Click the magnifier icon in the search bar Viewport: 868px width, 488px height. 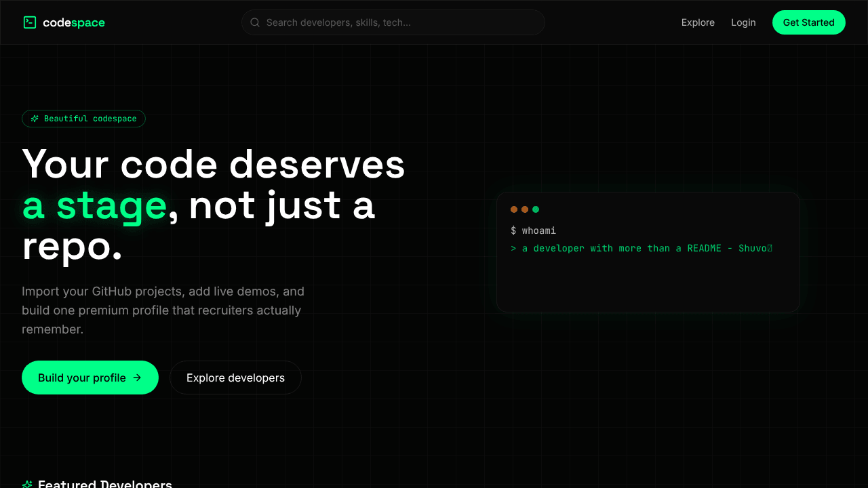(255, 22)
